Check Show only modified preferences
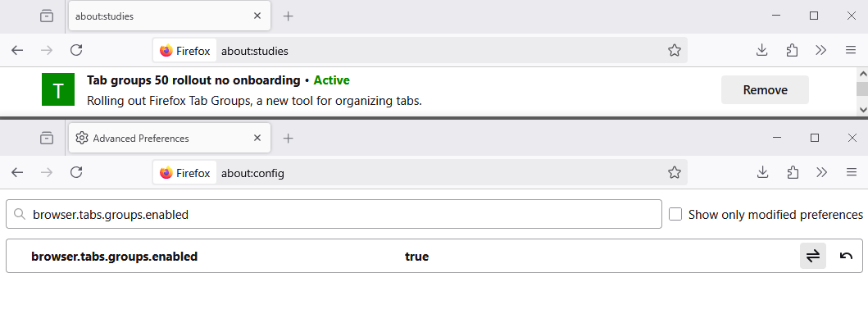 [x=675, y=214]
